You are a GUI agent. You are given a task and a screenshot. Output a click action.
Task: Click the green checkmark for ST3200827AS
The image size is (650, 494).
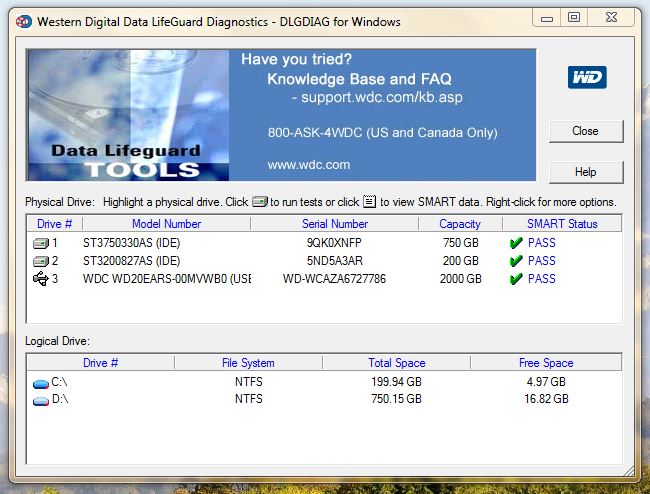pyautogui.click(x=516, y=261)
